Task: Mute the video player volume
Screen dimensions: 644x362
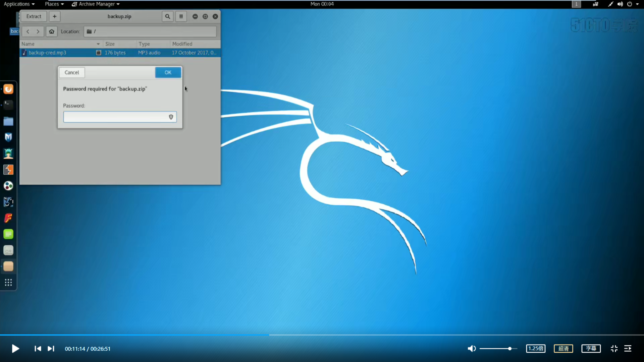Action: [472, 349]
